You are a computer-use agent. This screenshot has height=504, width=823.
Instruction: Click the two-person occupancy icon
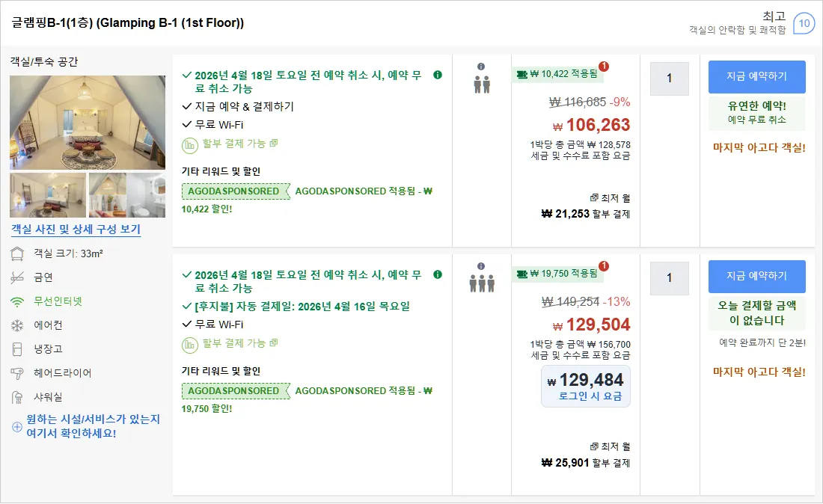tap(482, 84)
